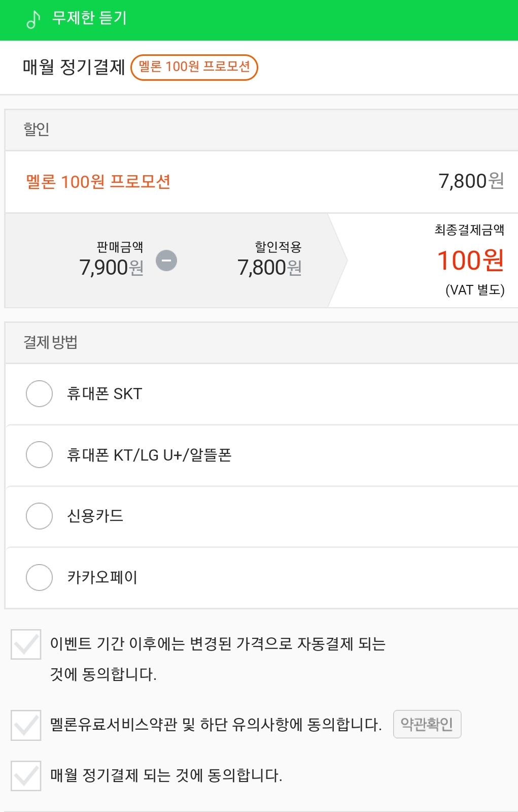Click the 할인 section header
Viewport: 518px width, 812px height.
[x=261, y=130]
